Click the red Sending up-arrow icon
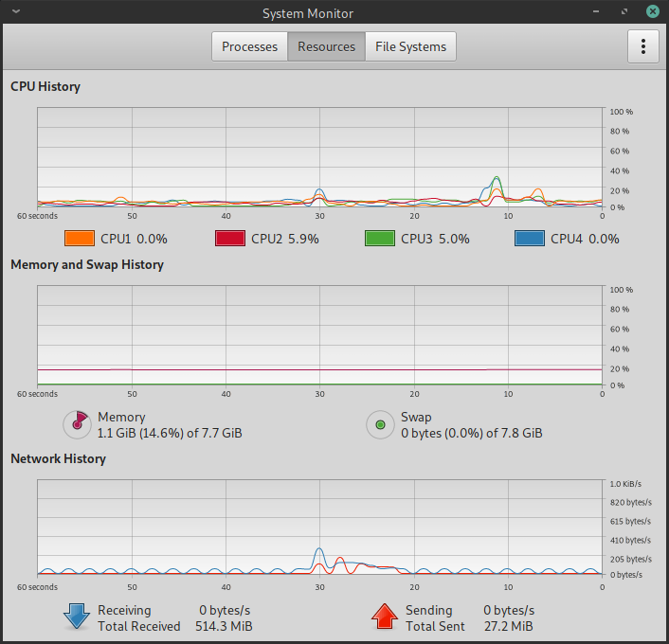 coord(385,617)
